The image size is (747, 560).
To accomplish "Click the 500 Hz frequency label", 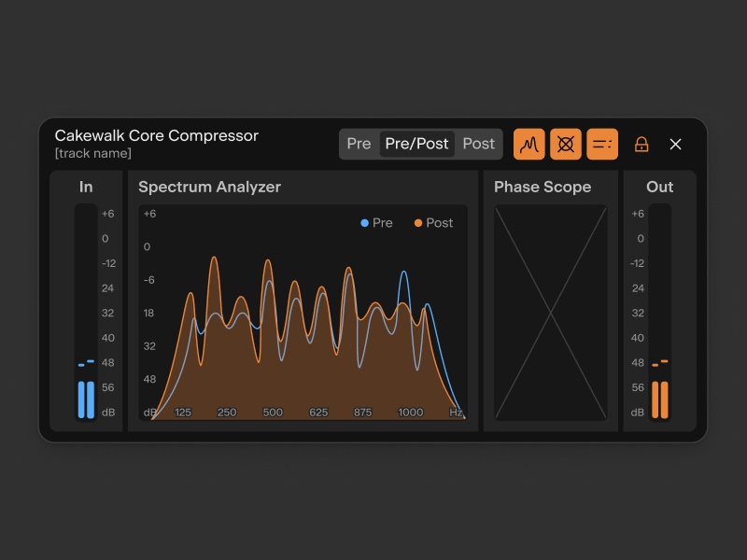I will [x=273, y=413].
